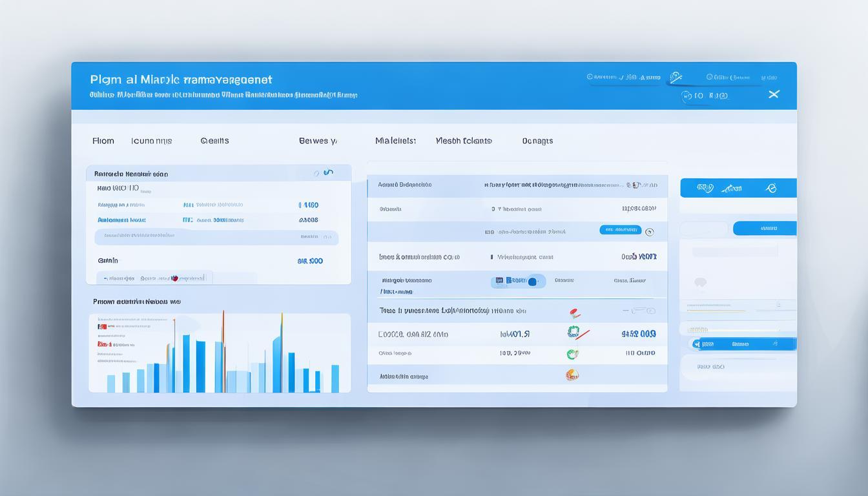Click the blue link icon in left card header

click(x=329, y=172)
